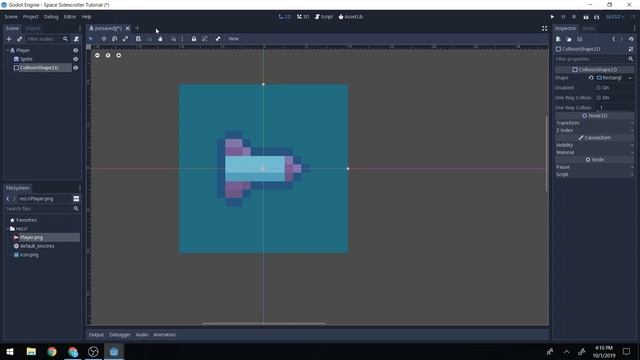Viewport: 640px width, 360px height.
Task: Open the renderer GLES2 dropdown
Action: coord(615,17)
